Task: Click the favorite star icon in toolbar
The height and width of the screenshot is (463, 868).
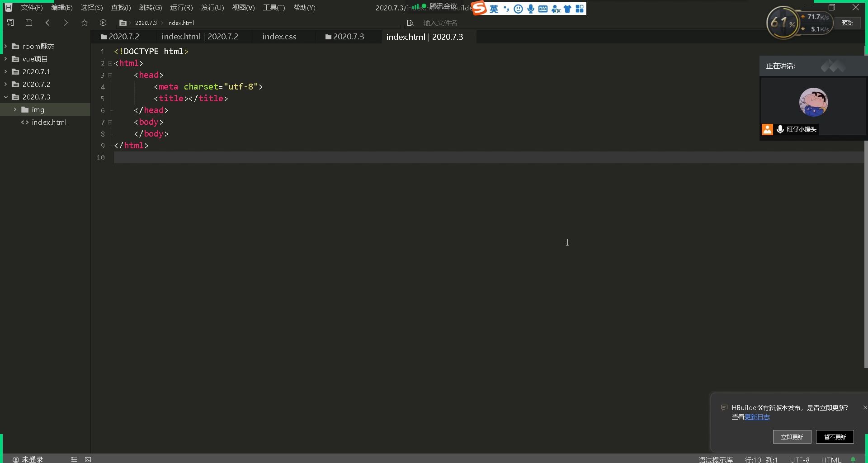Action: pos(85,23)
